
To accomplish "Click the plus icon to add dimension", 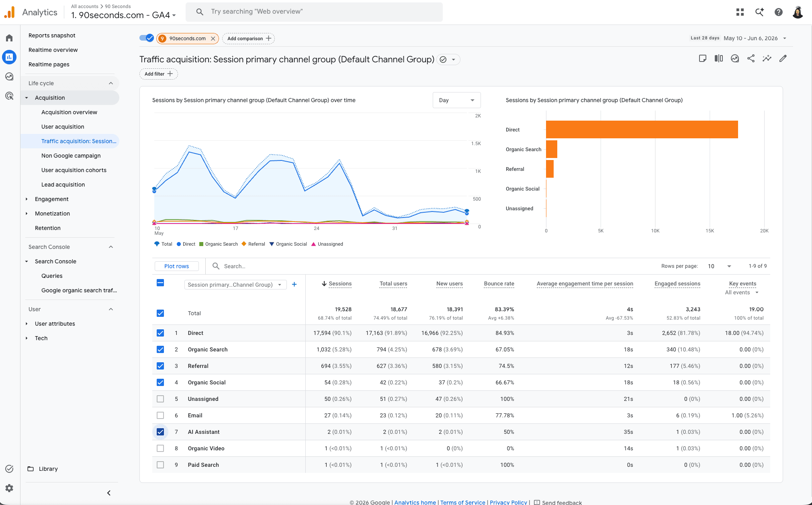I will (294, 284).
